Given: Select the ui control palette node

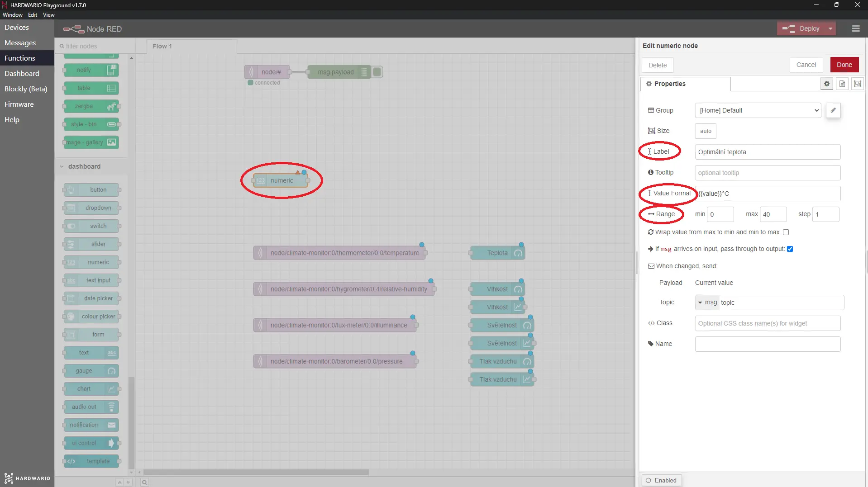Looking at the screenshot, I should pos(92,443).
